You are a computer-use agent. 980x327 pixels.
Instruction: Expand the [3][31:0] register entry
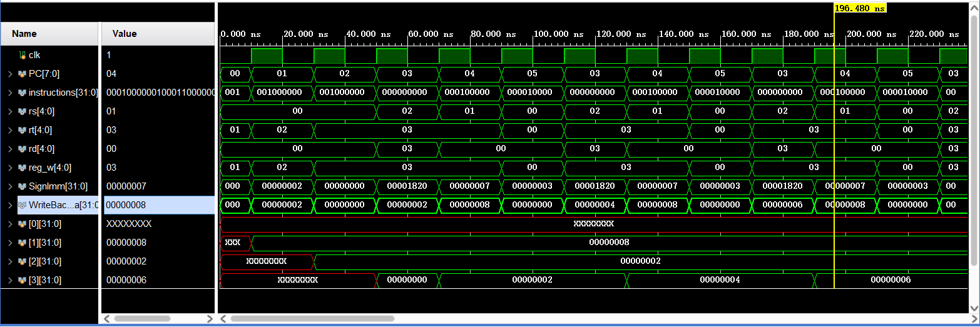tap(9, 280)
